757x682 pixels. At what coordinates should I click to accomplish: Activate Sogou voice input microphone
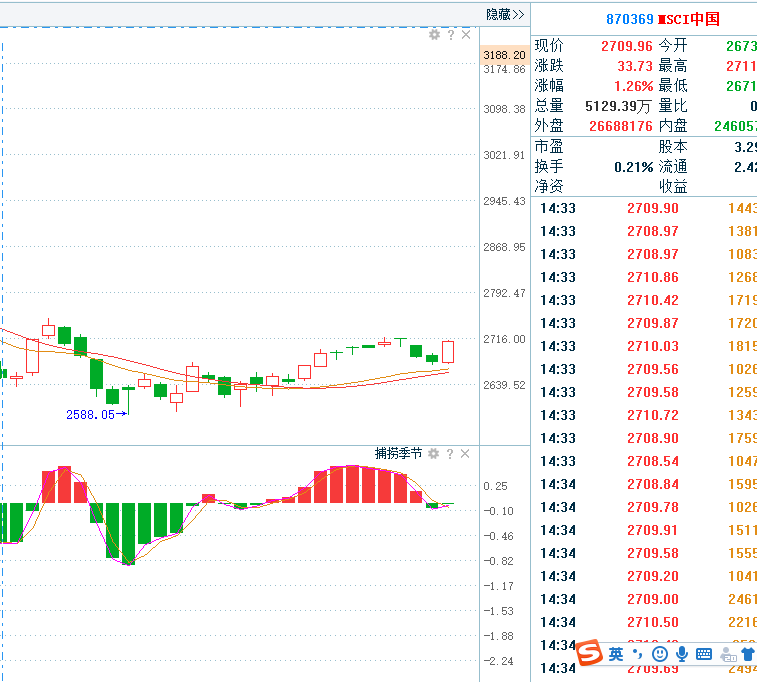pyautogui.click(x=682, y=654)
